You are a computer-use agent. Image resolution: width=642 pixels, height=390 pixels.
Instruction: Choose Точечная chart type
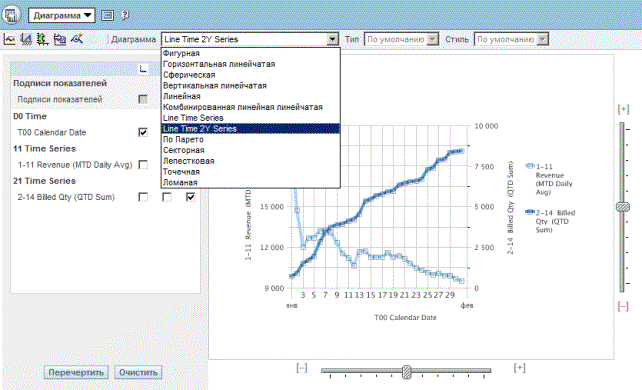250,172
